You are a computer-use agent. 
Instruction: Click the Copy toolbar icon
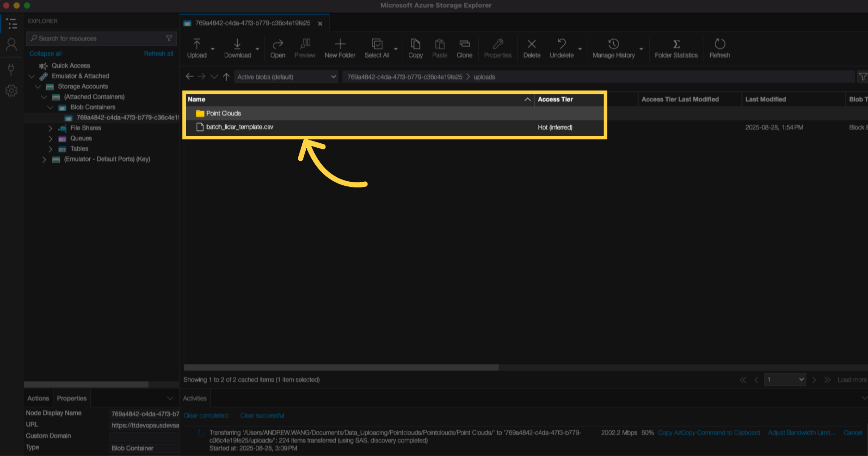click(416, 48)
